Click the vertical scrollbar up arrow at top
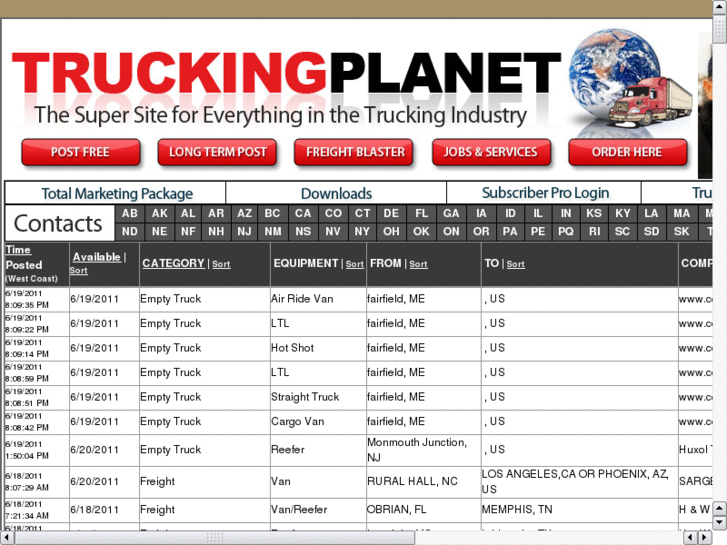Screen dimensions: 727x545 (x=720, y=6)
